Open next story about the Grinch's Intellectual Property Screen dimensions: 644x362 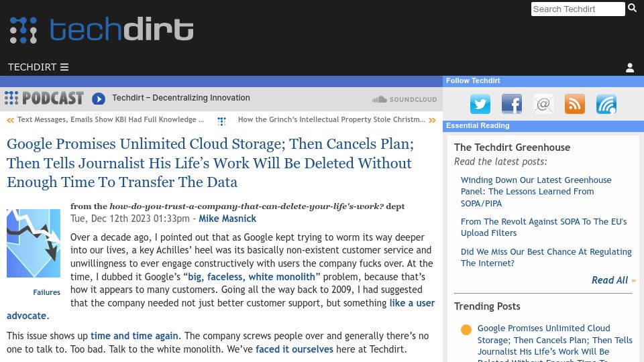[331, 119]
